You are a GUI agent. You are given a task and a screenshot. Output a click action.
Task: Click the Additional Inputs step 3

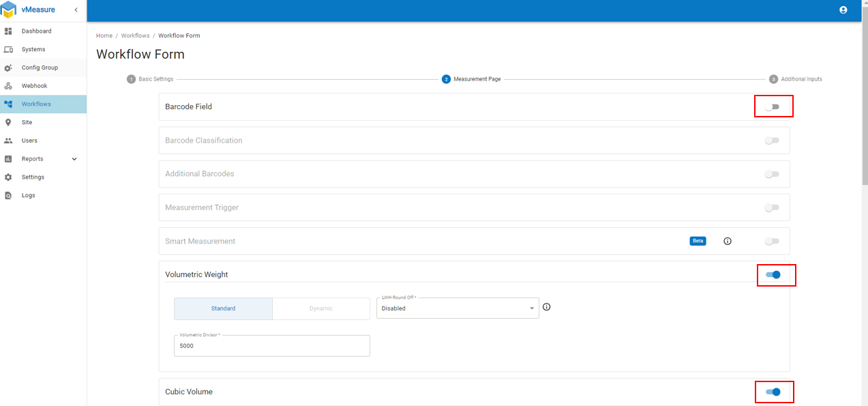[796, 79]
